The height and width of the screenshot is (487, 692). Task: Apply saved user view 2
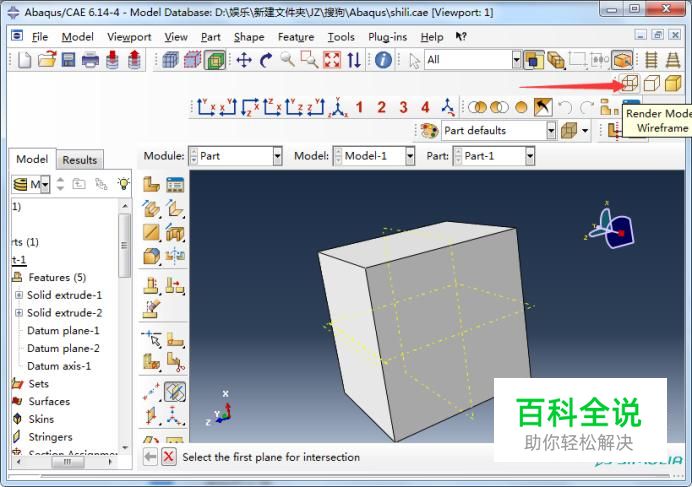(381, 107)
